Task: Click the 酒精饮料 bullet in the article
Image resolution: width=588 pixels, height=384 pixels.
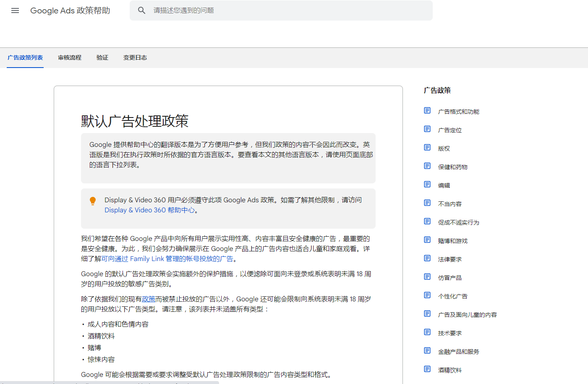Action: coord(101,336)
